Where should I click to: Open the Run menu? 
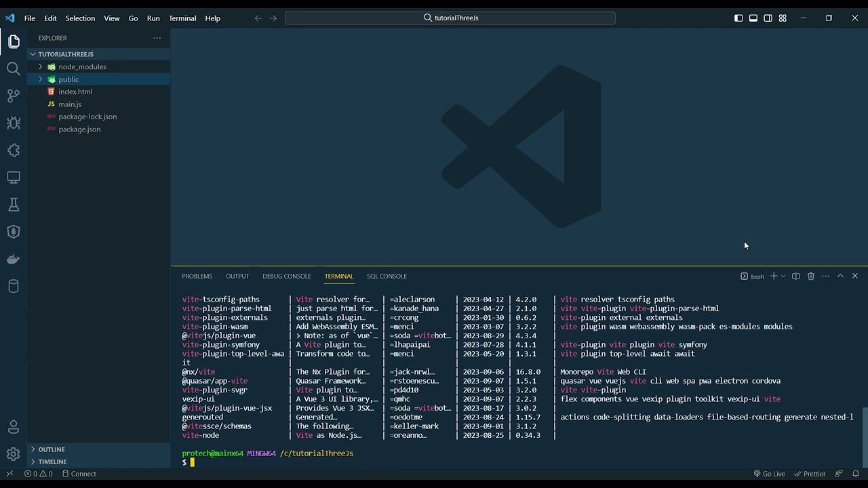tap(153, 18)
